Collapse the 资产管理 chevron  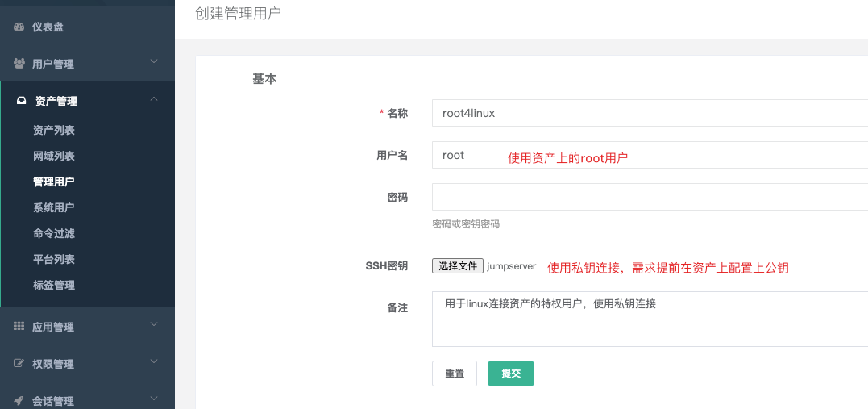154,99
